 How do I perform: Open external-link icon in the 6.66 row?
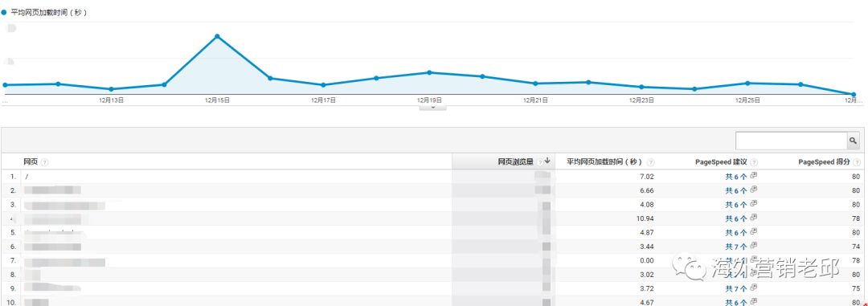753,190
